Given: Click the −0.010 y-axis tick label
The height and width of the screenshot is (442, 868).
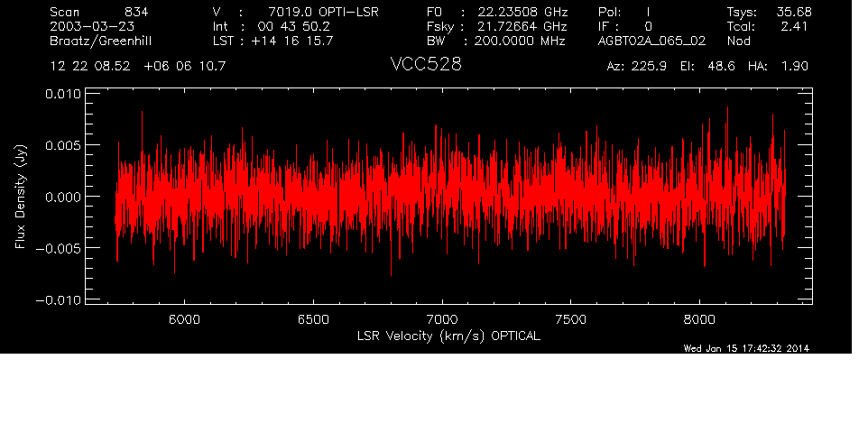Looking at the screenshot, I should click(58, 299).
